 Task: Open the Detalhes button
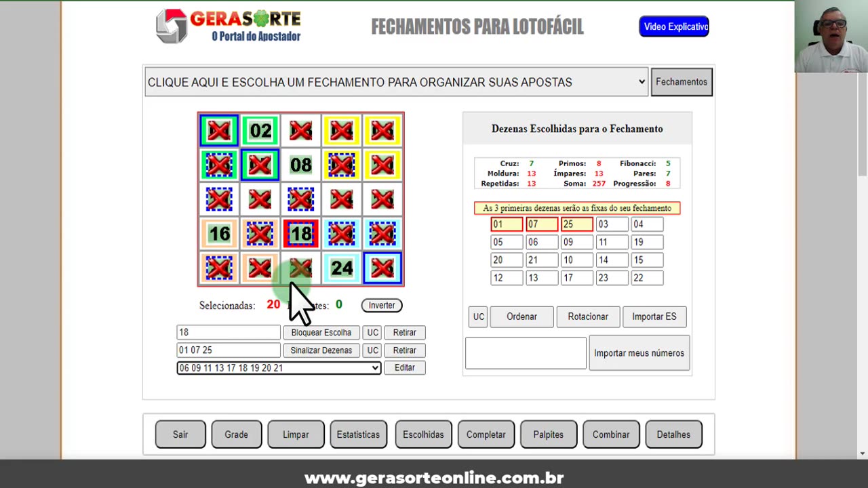(x=673, y=434)
